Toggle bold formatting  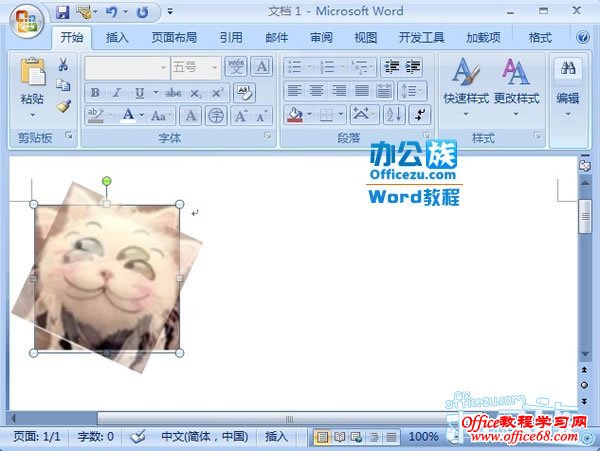point(95,93)
